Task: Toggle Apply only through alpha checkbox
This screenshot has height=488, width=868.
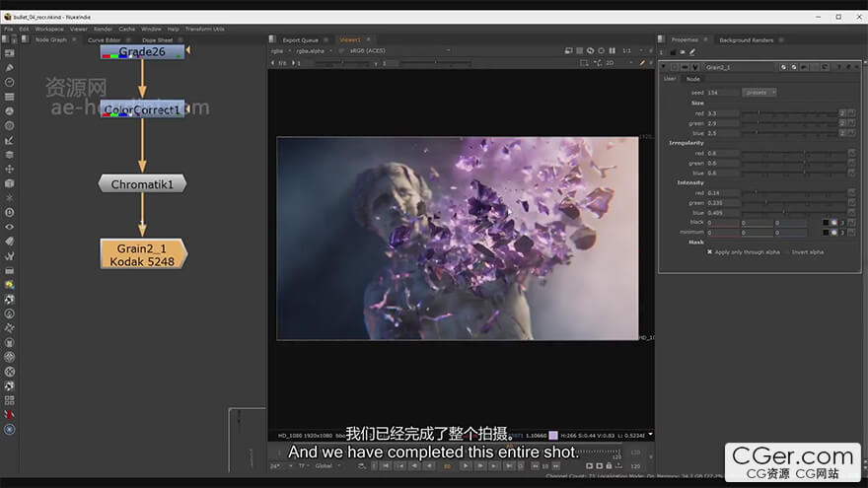Action: 709,251
